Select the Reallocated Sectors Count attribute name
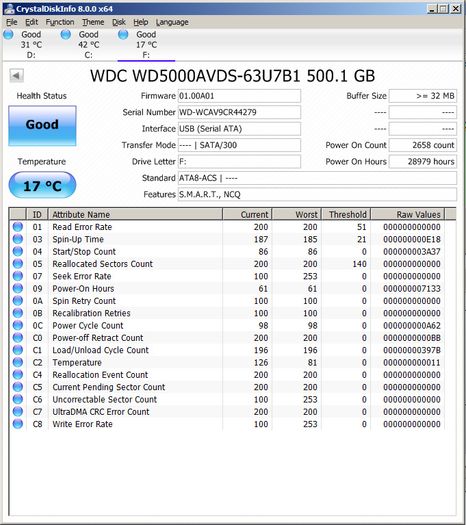466x525 pixels. tap(102, 264)
